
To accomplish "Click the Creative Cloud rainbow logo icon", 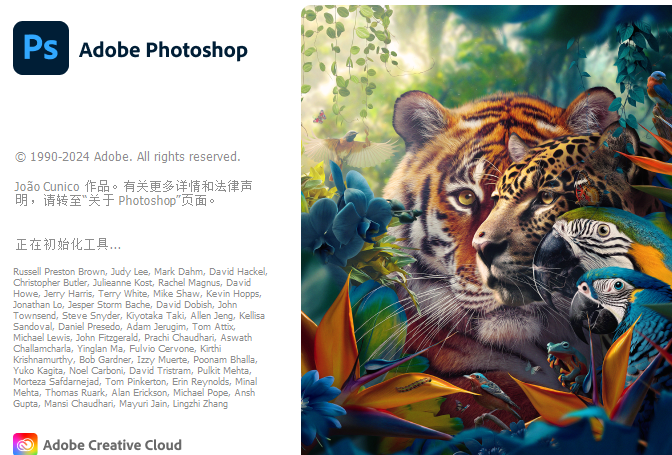I will [25, 444].
